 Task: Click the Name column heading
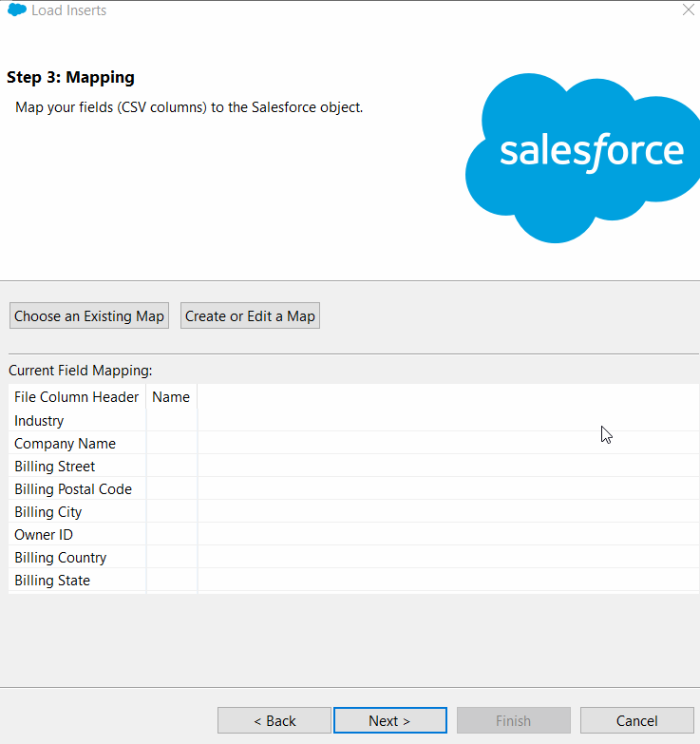(171, 397)
